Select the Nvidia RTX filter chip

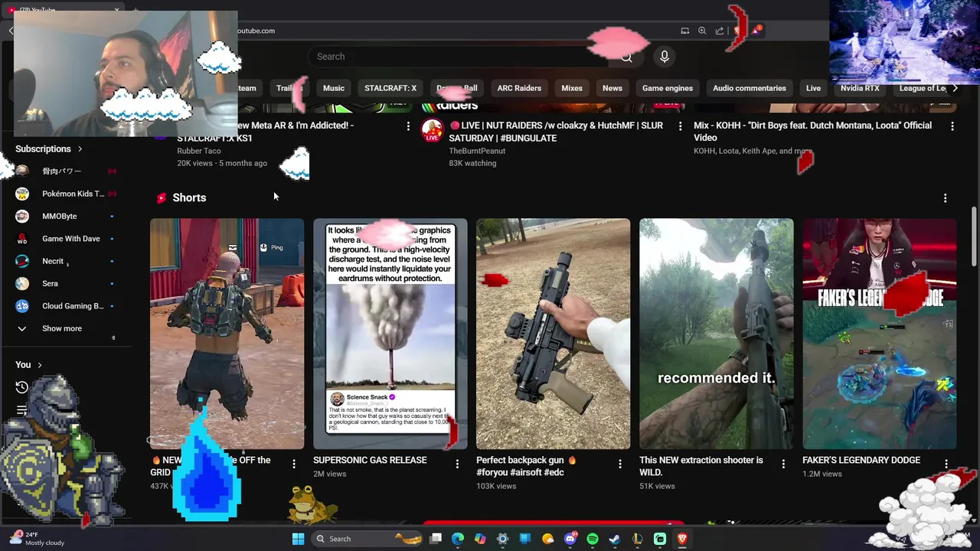pos(860,88)
